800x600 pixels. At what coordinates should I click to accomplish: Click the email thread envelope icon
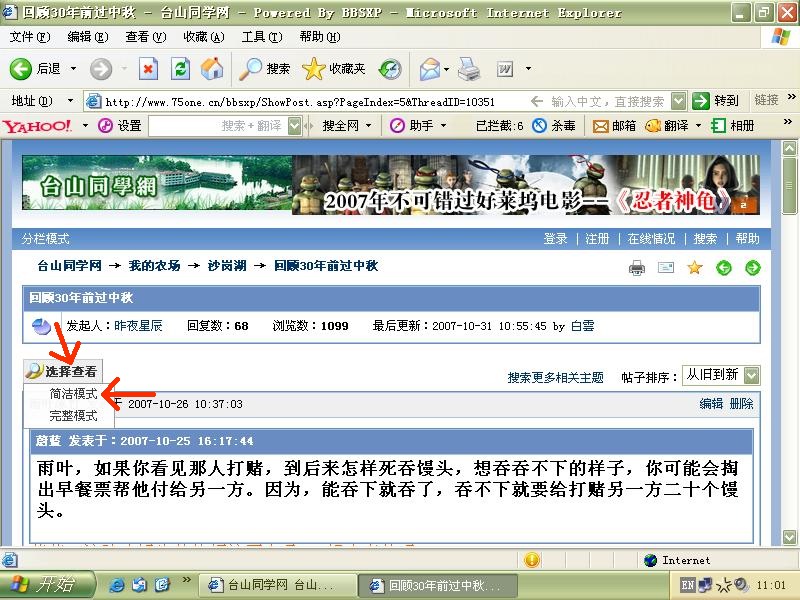click(x=666, y=267)
